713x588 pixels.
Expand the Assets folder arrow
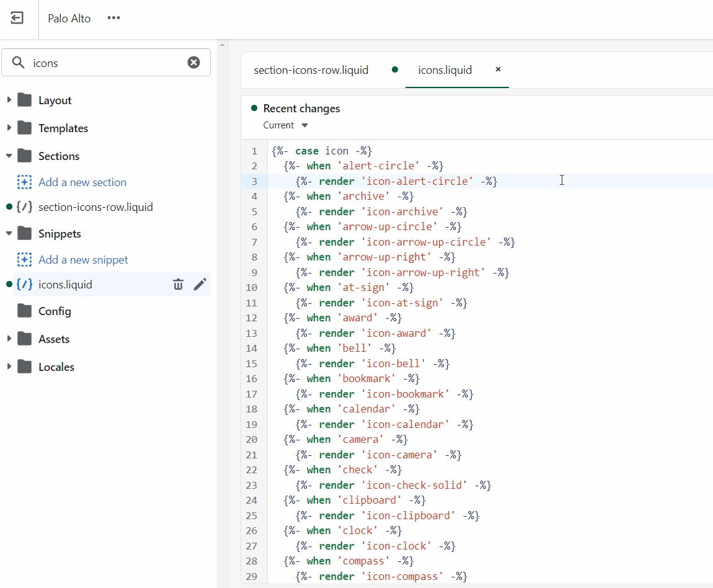[9, 338]
